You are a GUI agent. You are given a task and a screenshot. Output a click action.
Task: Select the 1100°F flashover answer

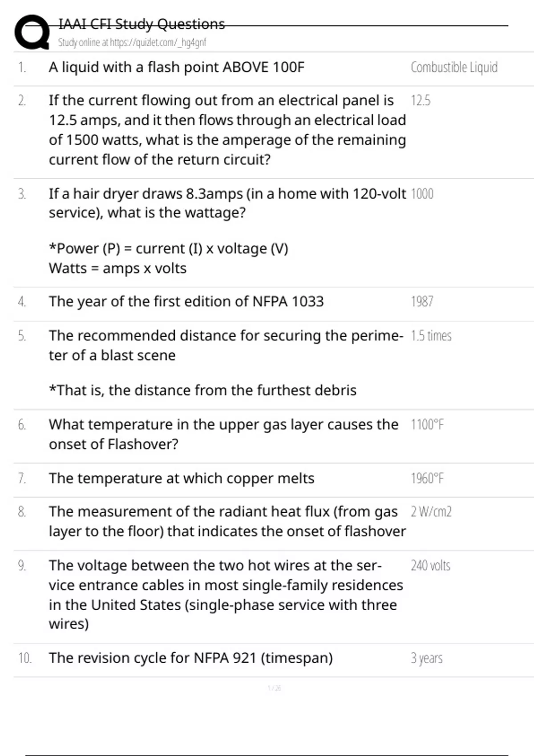[427, 425]
